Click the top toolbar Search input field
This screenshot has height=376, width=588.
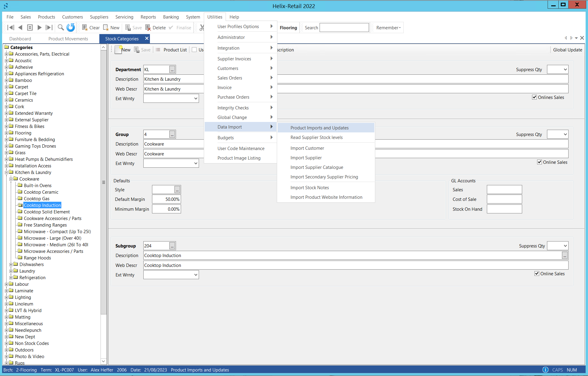[x=344, y=27]
